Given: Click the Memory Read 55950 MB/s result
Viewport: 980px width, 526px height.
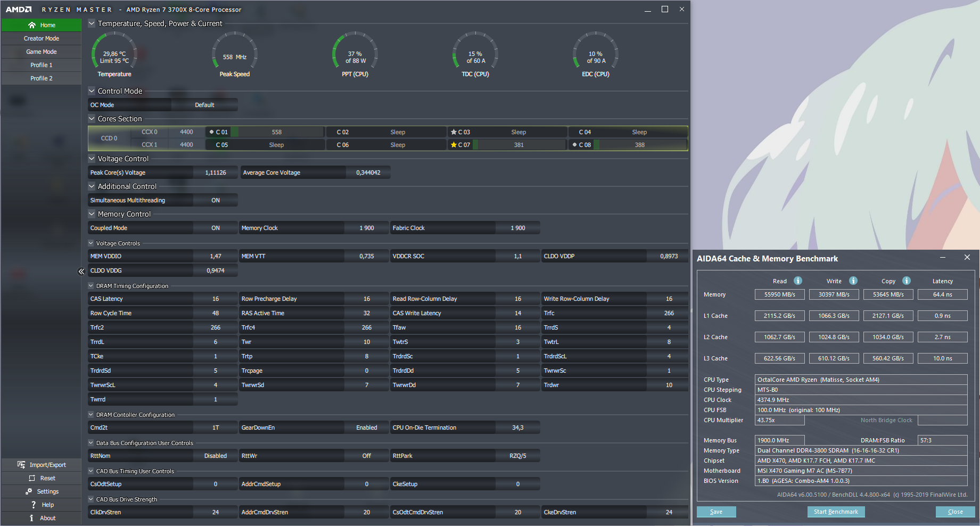Looking at the screenshot, I should pos(780,294).
